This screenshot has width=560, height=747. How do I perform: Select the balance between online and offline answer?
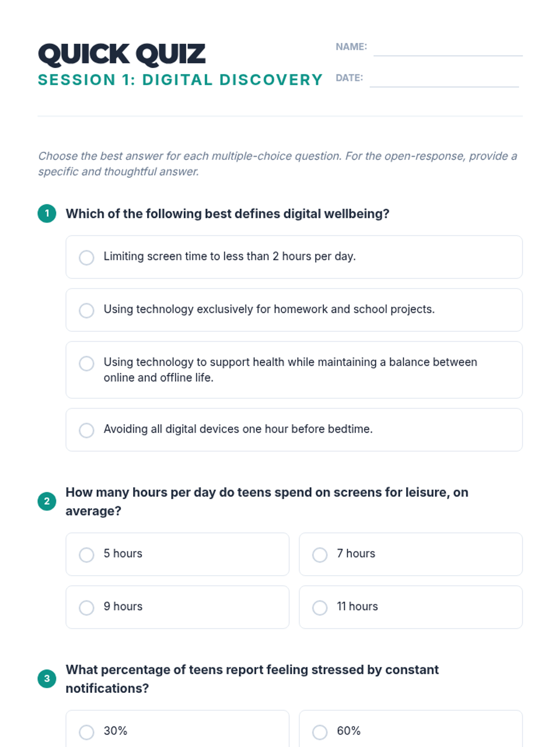pos(86,363)
